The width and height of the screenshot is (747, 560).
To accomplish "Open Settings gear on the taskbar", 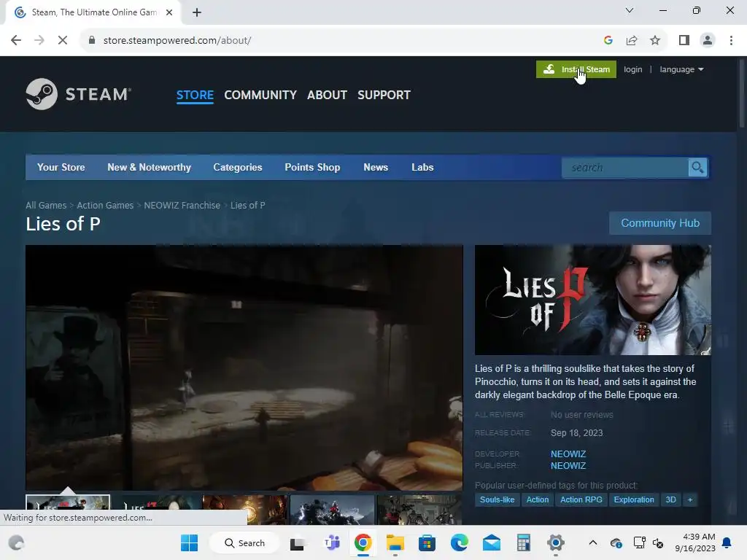I will click(555, 542).
